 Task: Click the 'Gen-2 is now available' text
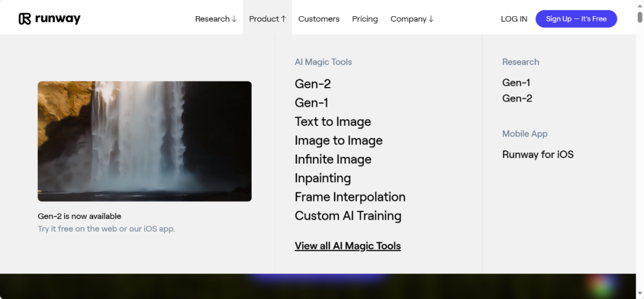click(x=79, y=216)
